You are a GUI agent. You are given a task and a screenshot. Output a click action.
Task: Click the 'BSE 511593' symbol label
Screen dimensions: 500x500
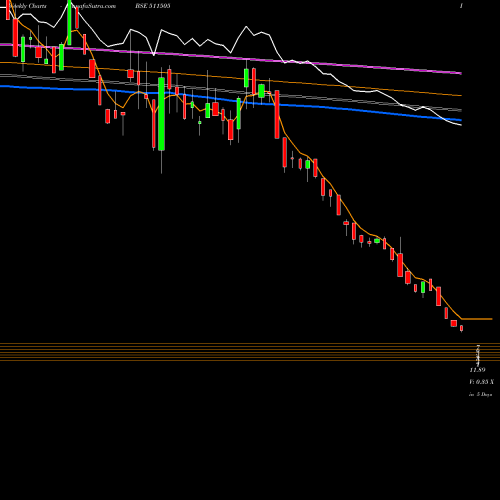(153, 6)
